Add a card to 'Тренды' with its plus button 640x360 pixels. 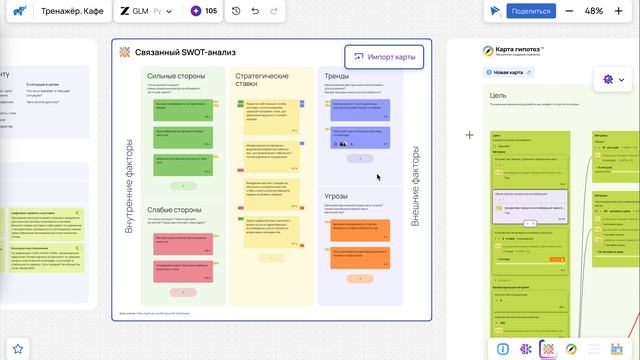tap(360, 158)
